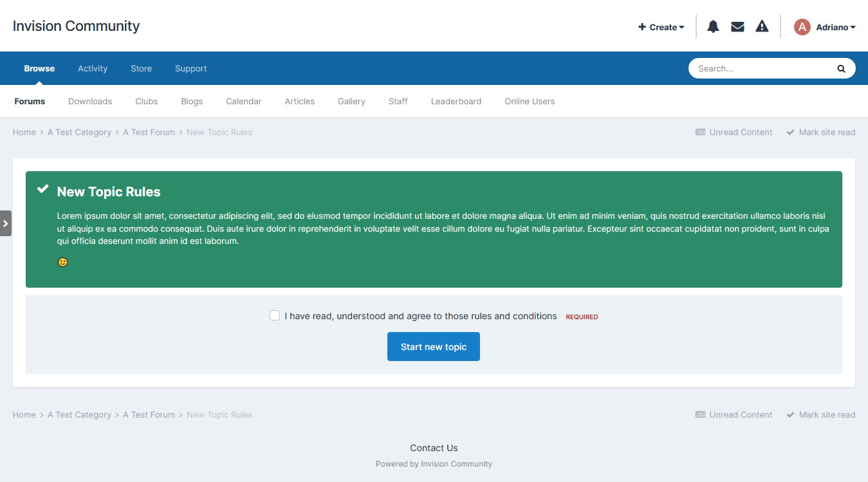868x482 pixels.
Task: Open the Create dropdown menu
Action: (x=661, y=26)
